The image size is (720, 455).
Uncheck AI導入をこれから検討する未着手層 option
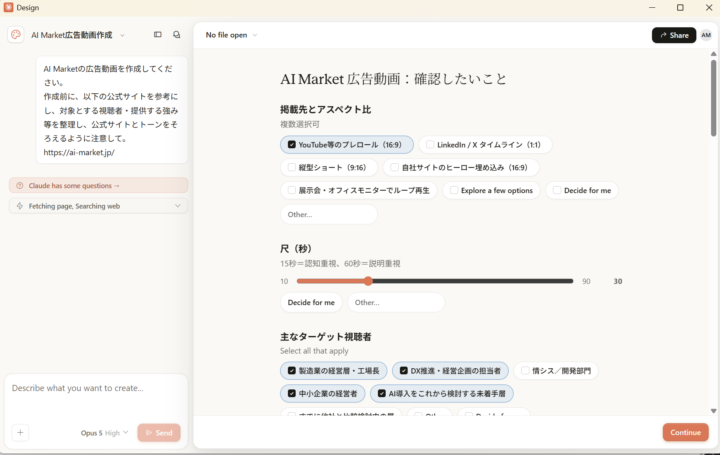442,393
